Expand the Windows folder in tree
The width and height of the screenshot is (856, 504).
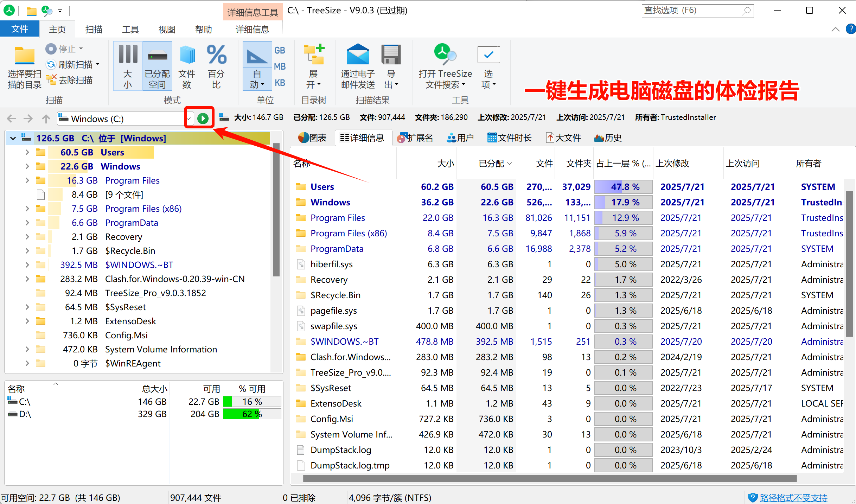point(27,166)
